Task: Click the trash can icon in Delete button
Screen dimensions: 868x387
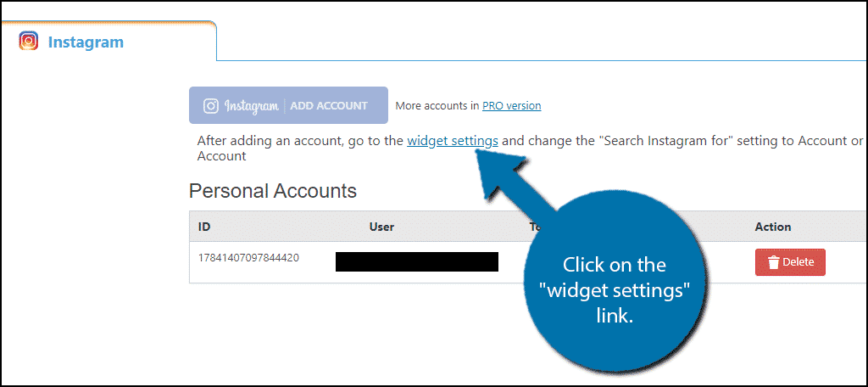Action: [774, 262]
